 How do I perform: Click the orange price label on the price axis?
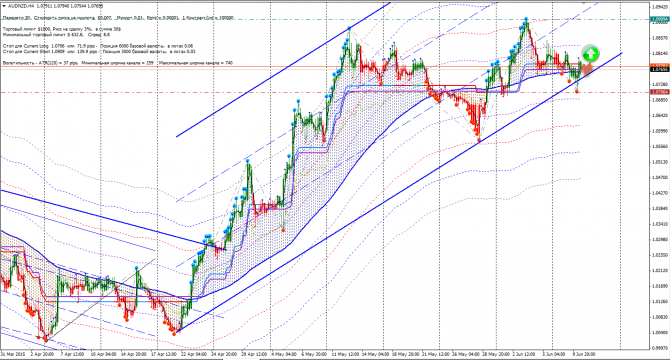pos(660,66)
